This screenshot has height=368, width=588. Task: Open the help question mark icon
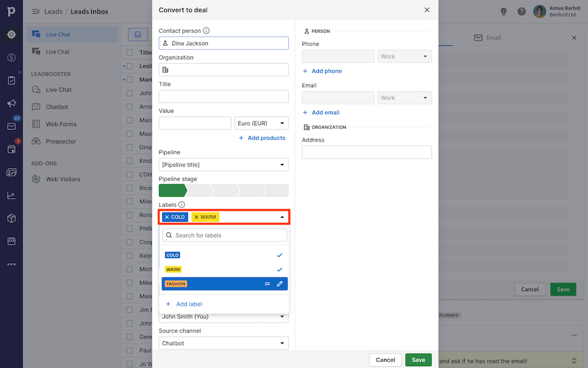[x=522, y=11]
